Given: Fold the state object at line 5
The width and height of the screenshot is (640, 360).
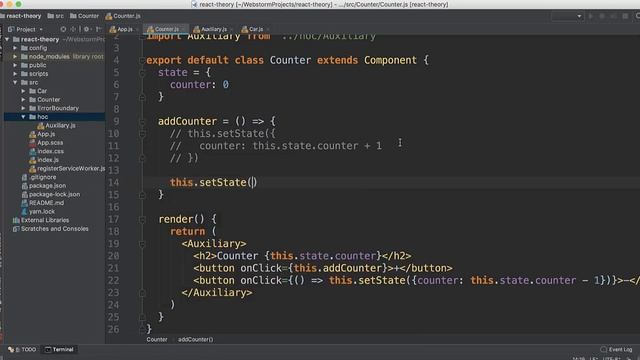Looking at the screenshot, I should click(x=142, y=73).
